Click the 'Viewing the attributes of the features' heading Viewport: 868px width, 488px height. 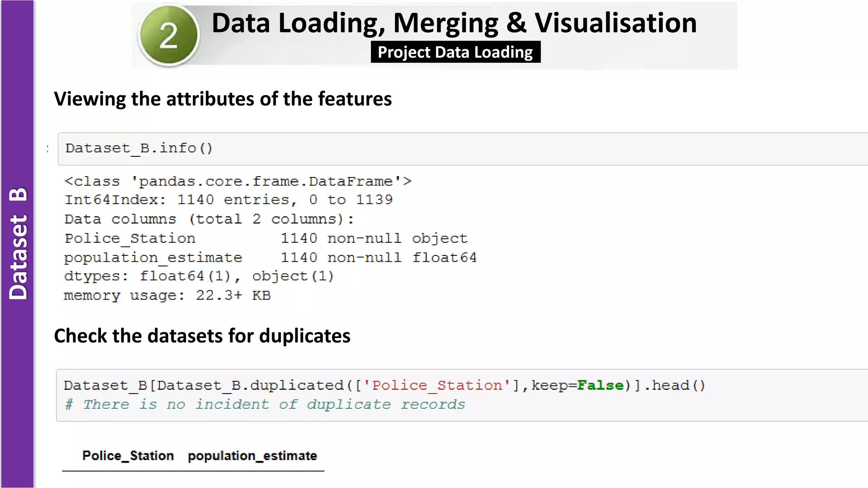[223, 99]
